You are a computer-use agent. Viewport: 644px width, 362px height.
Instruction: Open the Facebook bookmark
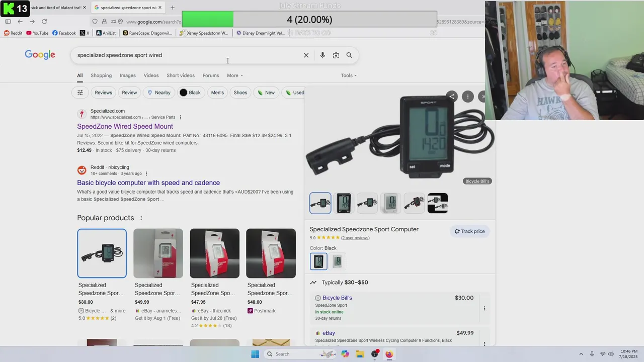pos(64,33)
